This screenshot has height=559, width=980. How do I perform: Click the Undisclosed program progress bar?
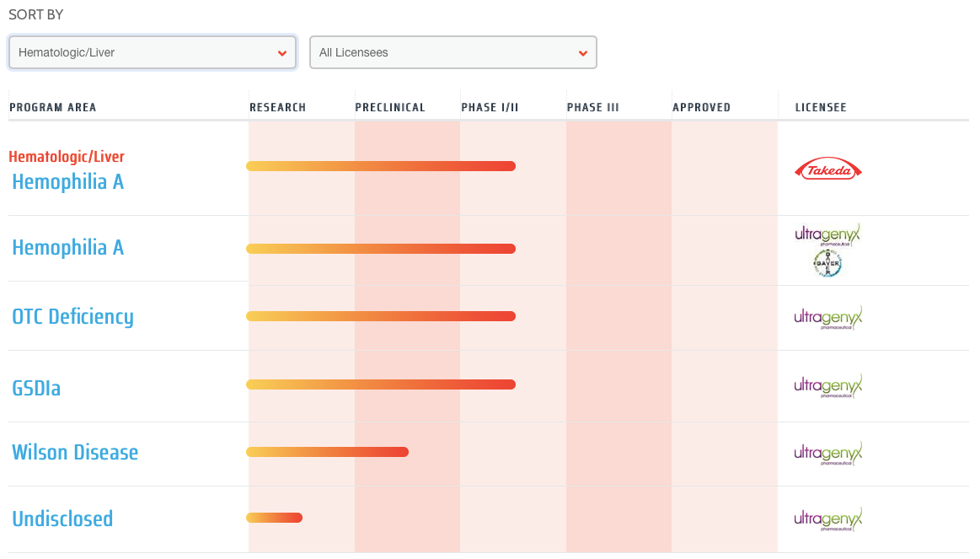[x=274, y=518]
